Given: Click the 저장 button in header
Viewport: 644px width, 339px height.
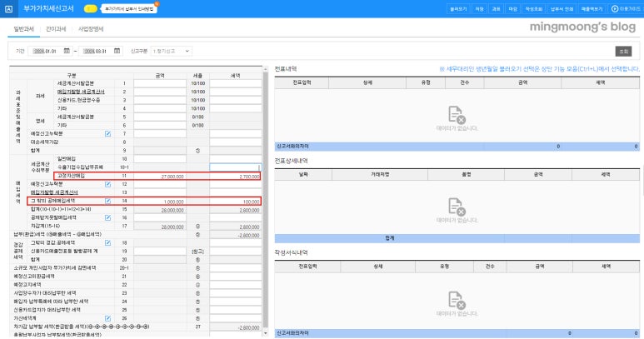Looking at the screenshot, I should point(479,8).
